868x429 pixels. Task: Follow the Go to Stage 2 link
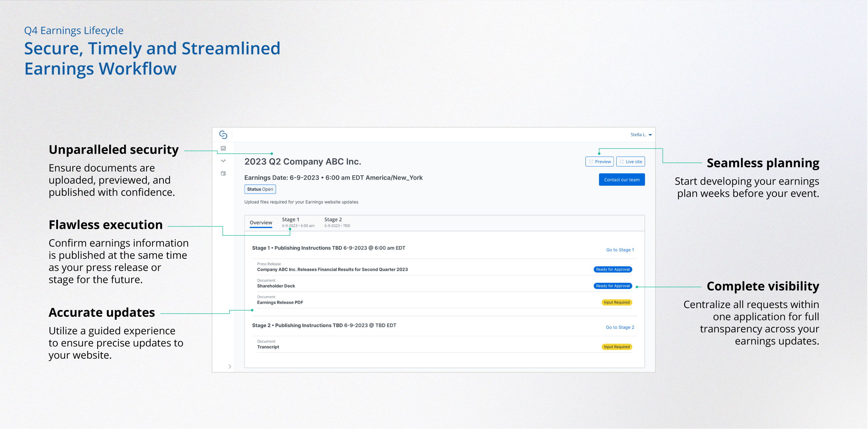tap(620, 327)
